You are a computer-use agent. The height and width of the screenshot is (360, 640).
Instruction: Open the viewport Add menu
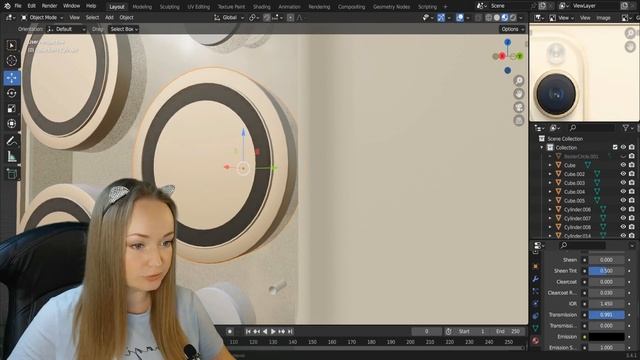[x=109, y=18]
